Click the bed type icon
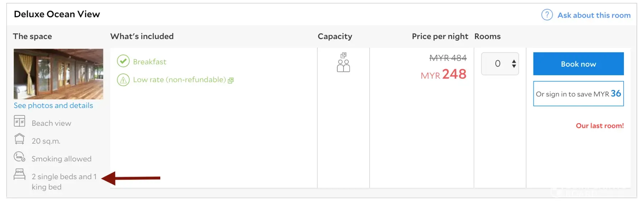 pyautogui.click(x=20, y=174)
